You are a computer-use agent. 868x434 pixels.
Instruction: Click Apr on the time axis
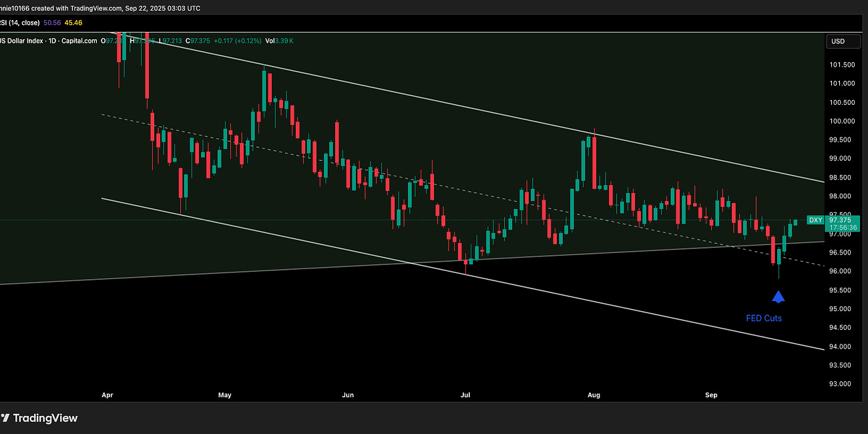[x=107, y=395]
